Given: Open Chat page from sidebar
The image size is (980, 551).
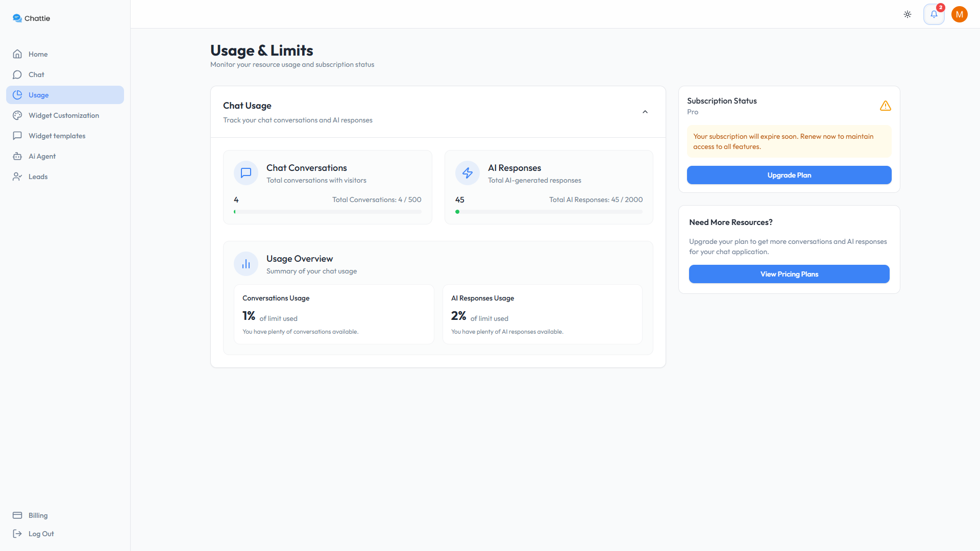Looking at the screenshot, I should 36,74.
